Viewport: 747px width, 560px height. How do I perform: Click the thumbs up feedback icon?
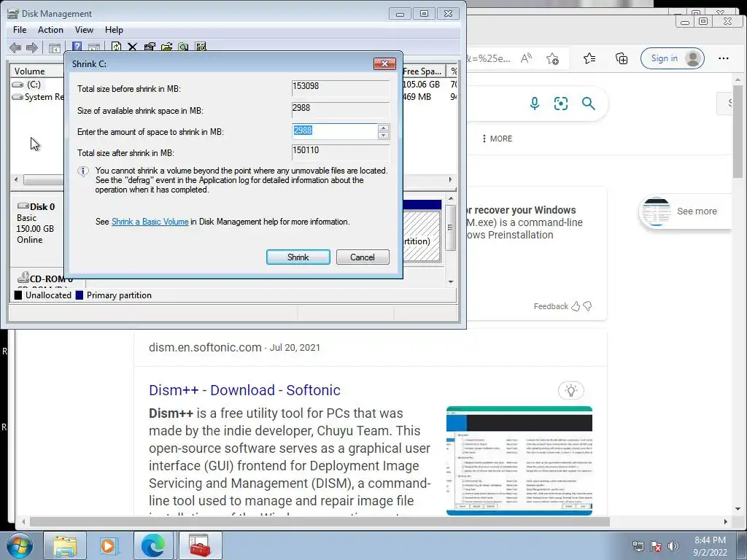pos(576,306)
